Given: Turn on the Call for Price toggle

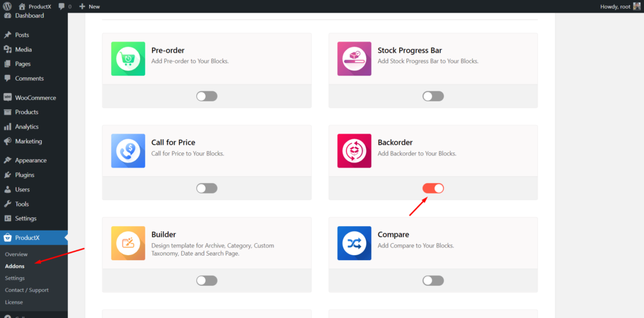Looking at the screenshot, I should click(206, 188).
